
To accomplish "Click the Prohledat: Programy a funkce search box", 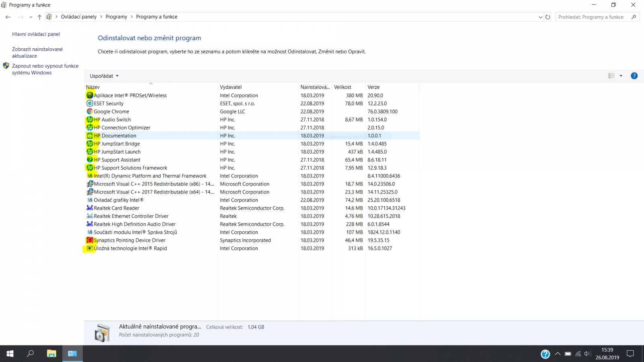I will [597, 17].
